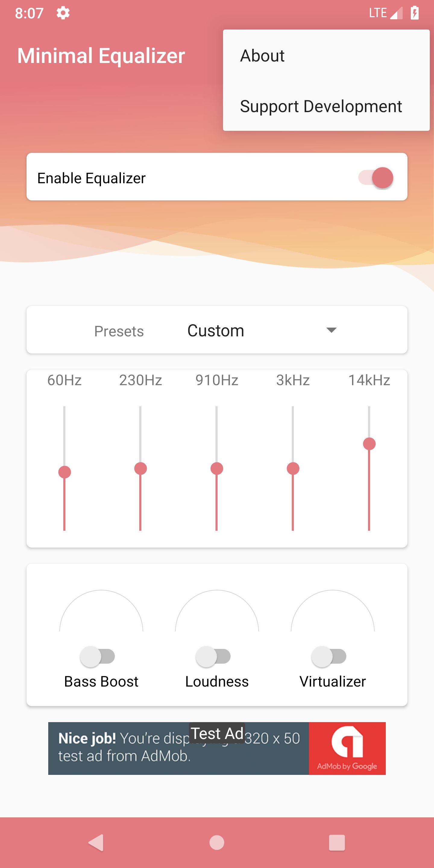Open the Presets dropdown arrow

click(x=332, y=330)
